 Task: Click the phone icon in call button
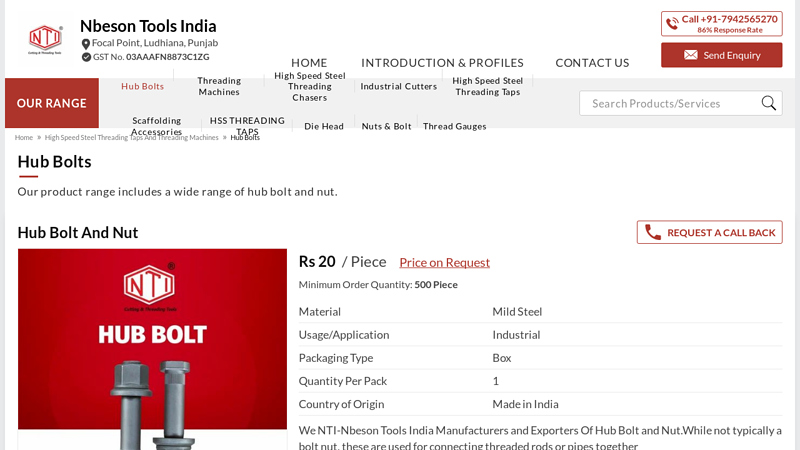(x=672, y=23)
